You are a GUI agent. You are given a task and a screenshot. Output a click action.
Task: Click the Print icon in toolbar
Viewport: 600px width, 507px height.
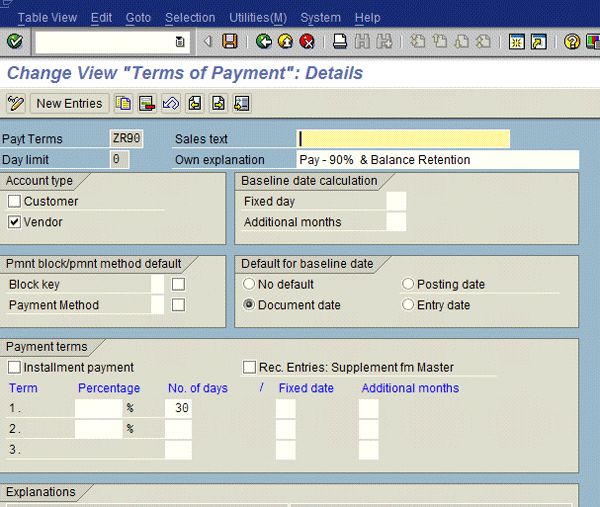340,42
